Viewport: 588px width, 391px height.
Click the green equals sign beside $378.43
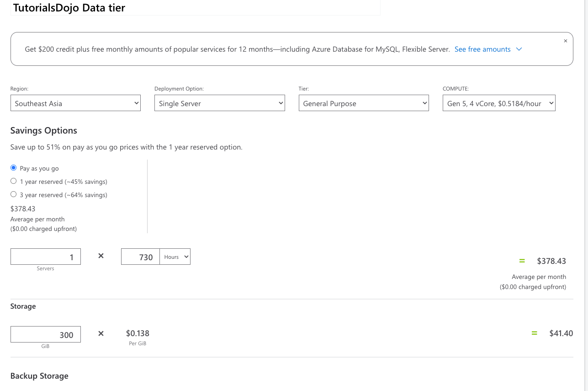[x=522, y=261]
